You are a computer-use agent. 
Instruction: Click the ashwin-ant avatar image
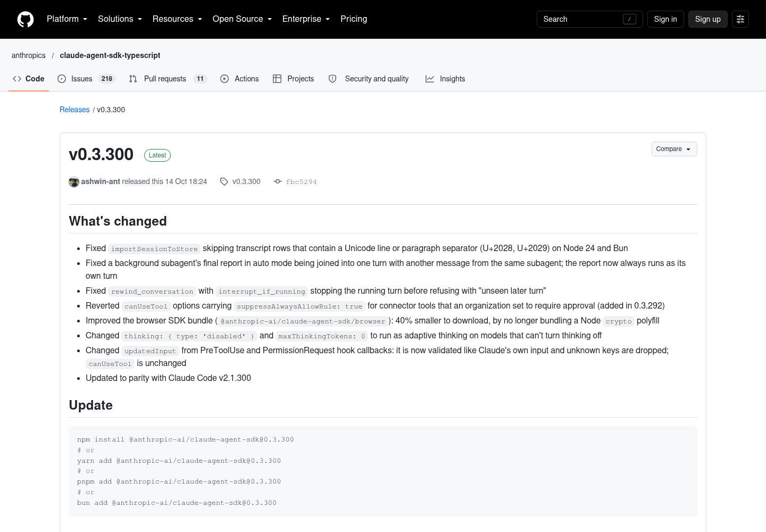[x=74, y=182]
